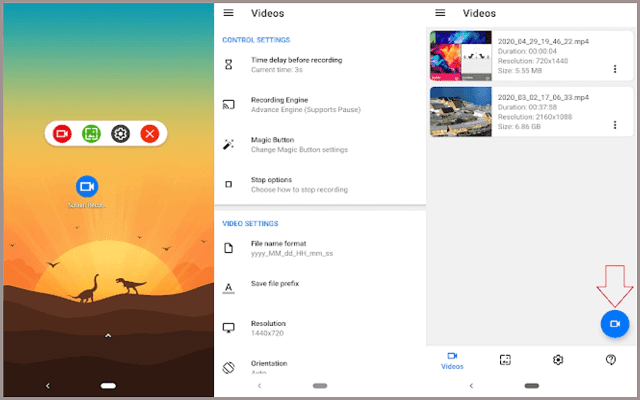
Task: Open thumbnail of 2020_03_02_17_06_33.mp4
Action: tap(461, 111)
